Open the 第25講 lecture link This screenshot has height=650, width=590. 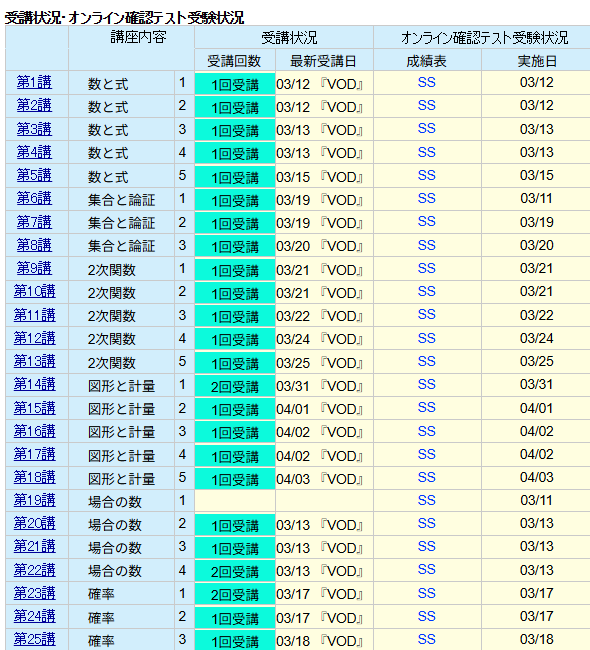tap(34, 639)
